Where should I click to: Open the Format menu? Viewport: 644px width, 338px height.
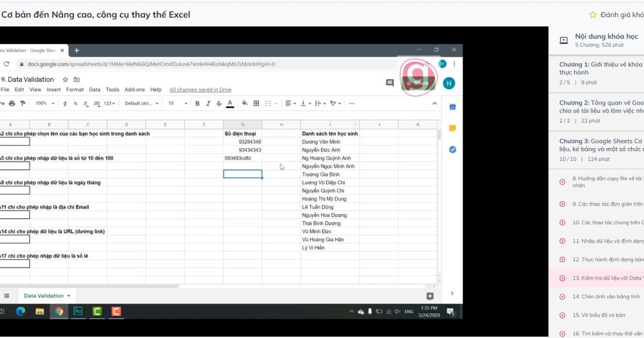[x=75, y=90]
